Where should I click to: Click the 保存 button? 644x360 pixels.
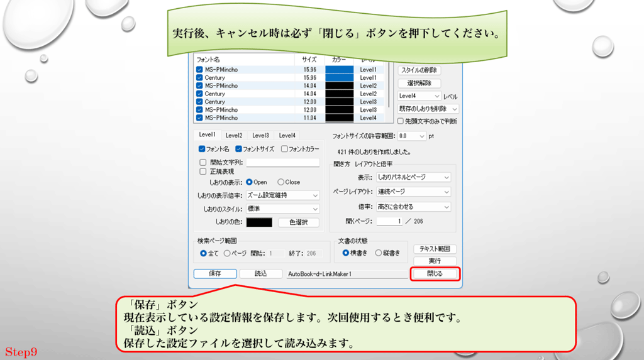[215, 274]
